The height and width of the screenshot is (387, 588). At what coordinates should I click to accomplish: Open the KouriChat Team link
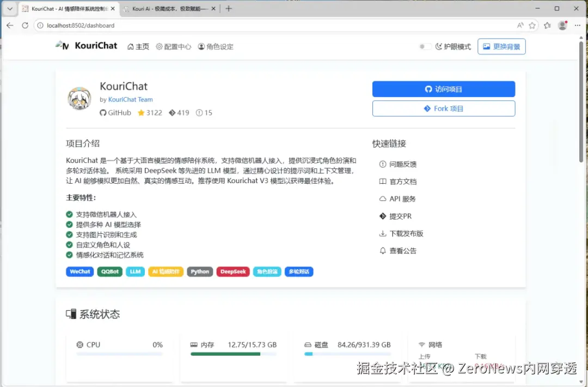click(131, 99)
